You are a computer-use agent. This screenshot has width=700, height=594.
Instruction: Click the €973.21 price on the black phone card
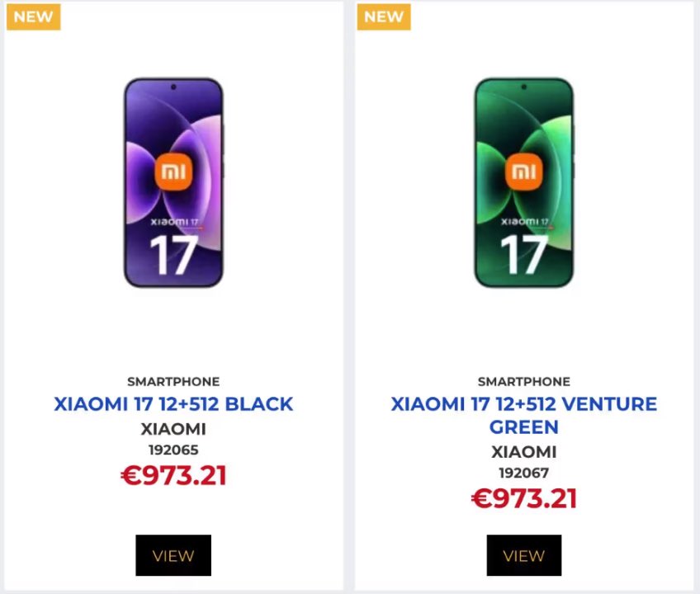(x=173, y=474)
